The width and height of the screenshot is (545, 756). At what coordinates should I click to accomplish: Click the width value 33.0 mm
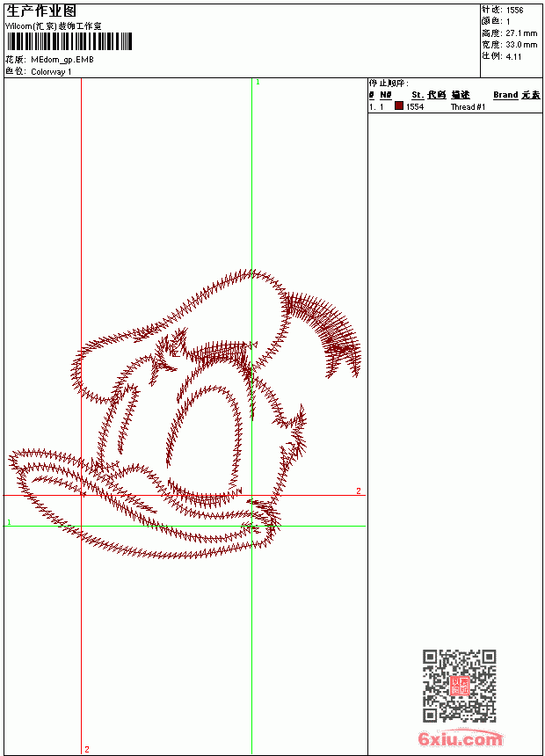pyautogui.click(x=521, y=45)
